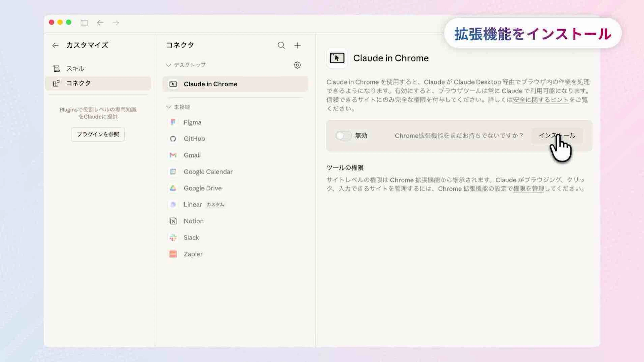Enable the Claude in Chrome 無効 toggle
Image resolution: width=644 pixels, height=362 pixels.
(343, 136)
